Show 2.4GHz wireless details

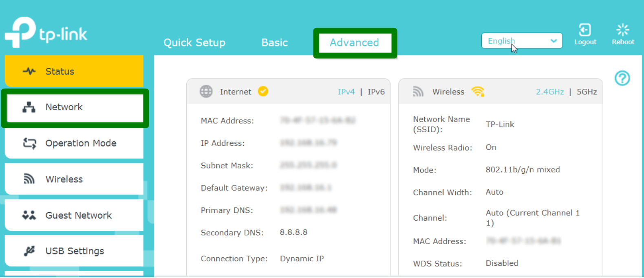[x=550, y=92]
